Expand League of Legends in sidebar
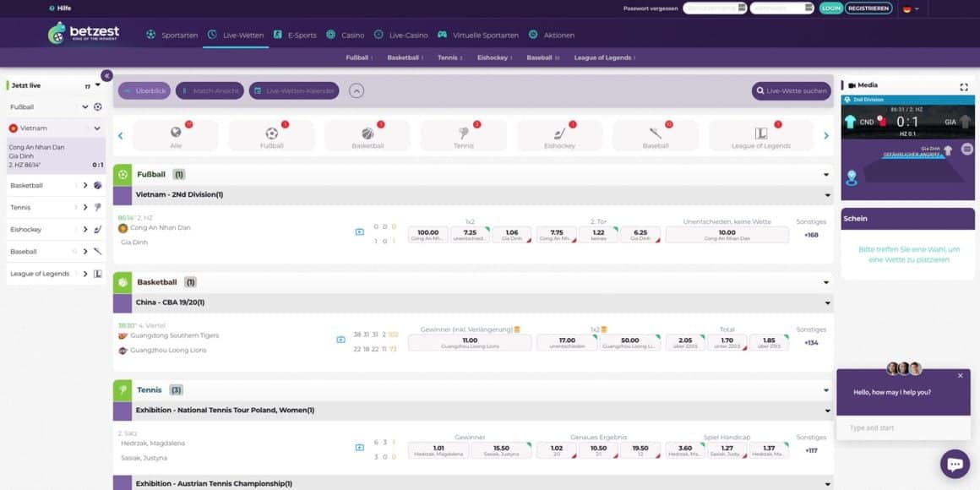 pyautogui.click(x=85, y=274)
